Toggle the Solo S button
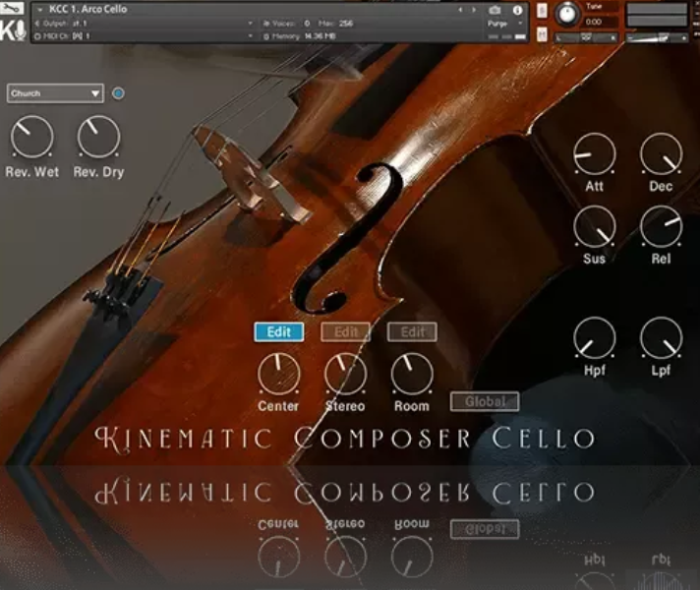700x590 pixels. tap(542, 10)
